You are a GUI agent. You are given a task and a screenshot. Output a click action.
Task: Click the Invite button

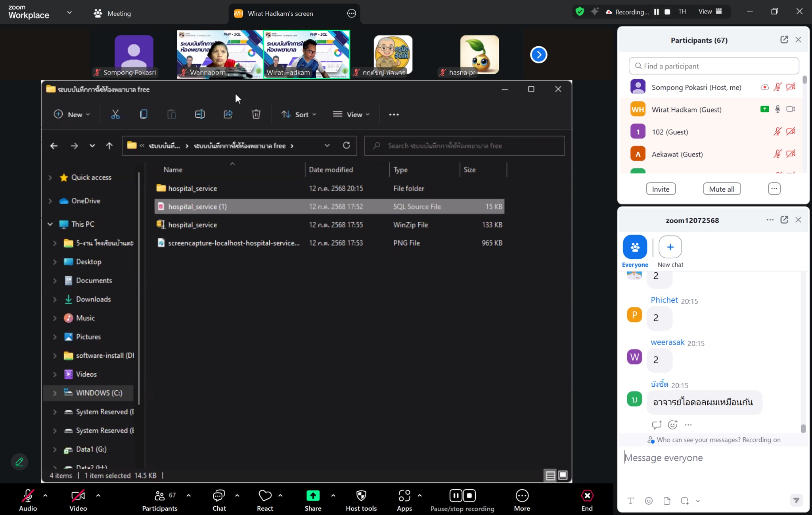tap(661, 189)
